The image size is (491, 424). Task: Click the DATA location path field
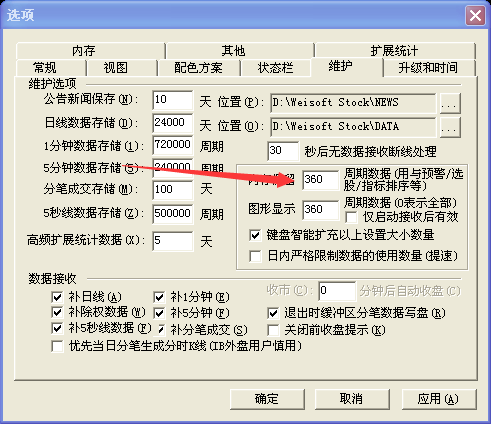pyautogui.click(x=353, y=127)
